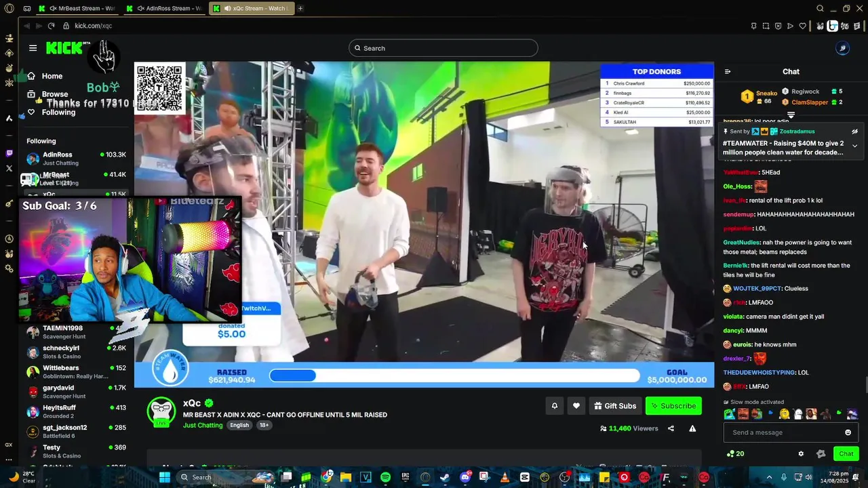This screenshot has width=868, height=488.
Task: Click the heart bookmark icon in address bar
Action: tap(803, 26)
